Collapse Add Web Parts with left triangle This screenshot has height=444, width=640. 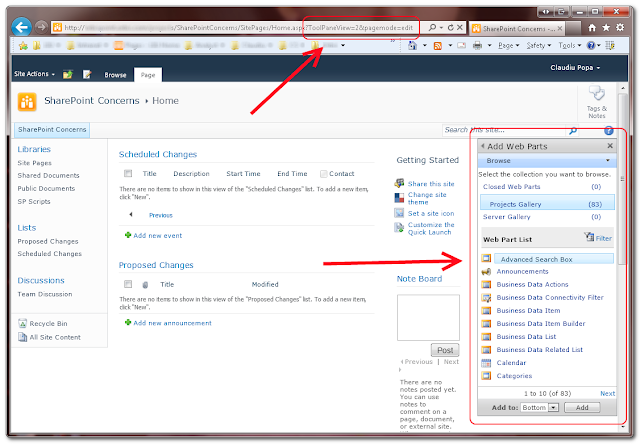click(x=482, y=146)
